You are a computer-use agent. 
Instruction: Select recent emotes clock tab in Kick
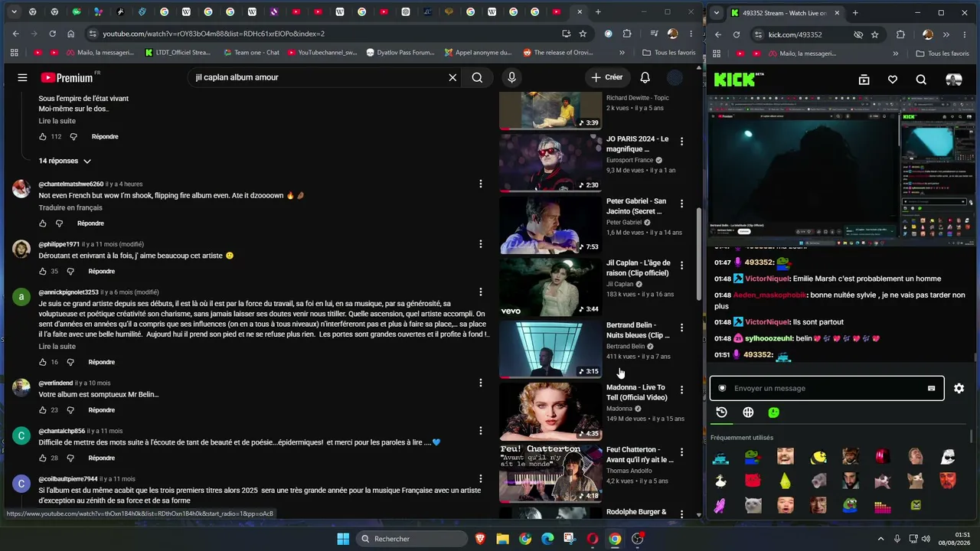[721, 412]
